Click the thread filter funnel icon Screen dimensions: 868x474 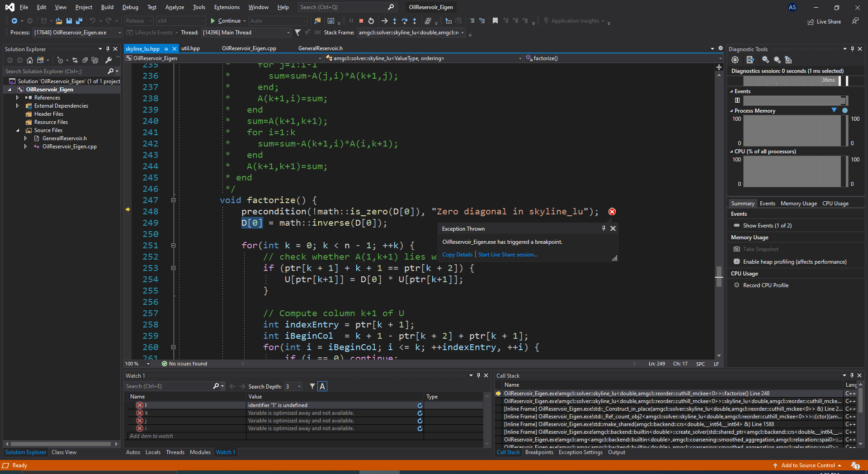pyautogui.click(x=297, y=33)
